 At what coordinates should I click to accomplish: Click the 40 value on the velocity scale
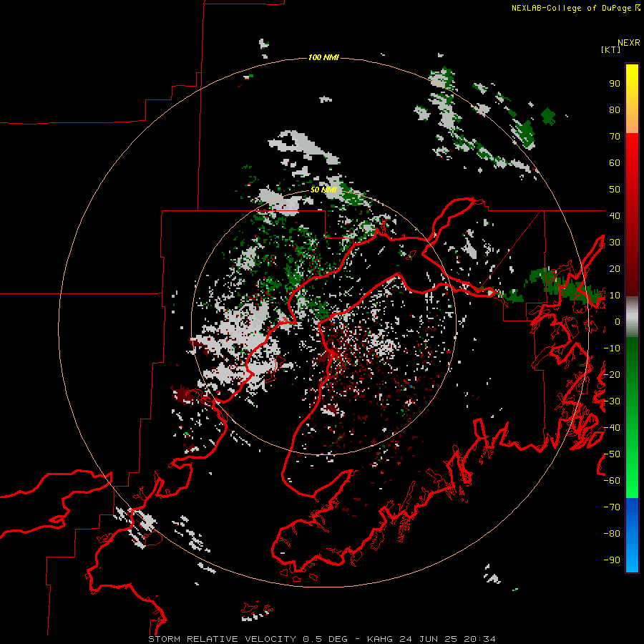pos(615,215)
